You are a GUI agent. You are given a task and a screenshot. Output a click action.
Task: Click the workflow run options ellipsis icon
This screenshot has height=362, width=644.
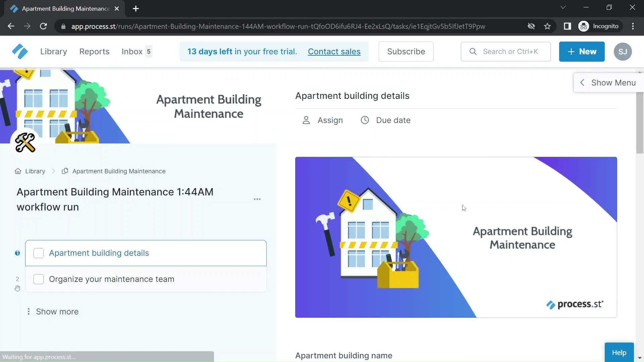coord(257,199)
